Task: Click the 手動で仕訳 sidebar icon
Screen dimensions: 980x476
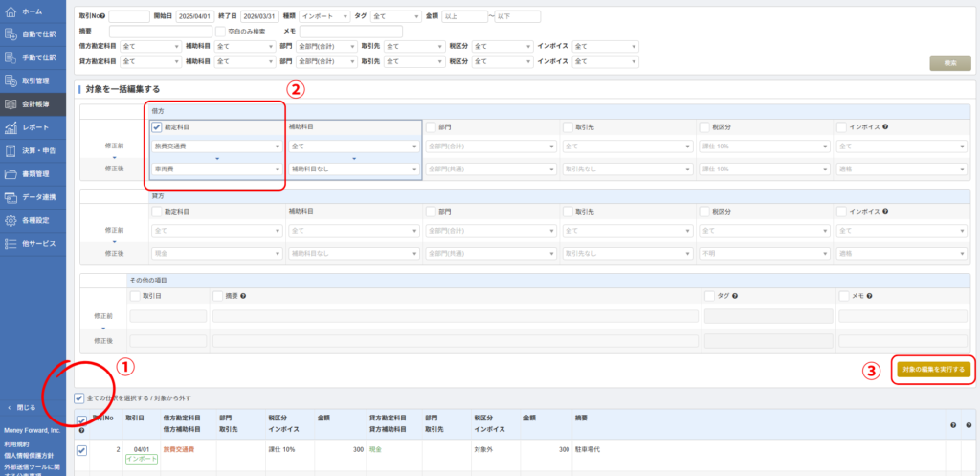Action: (11, 57)
